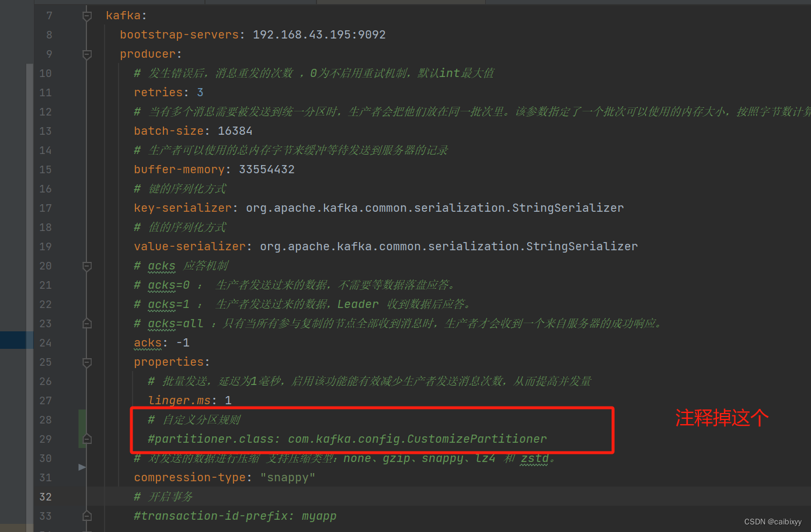Click line number 27 in the gutter

coord(46,401)
